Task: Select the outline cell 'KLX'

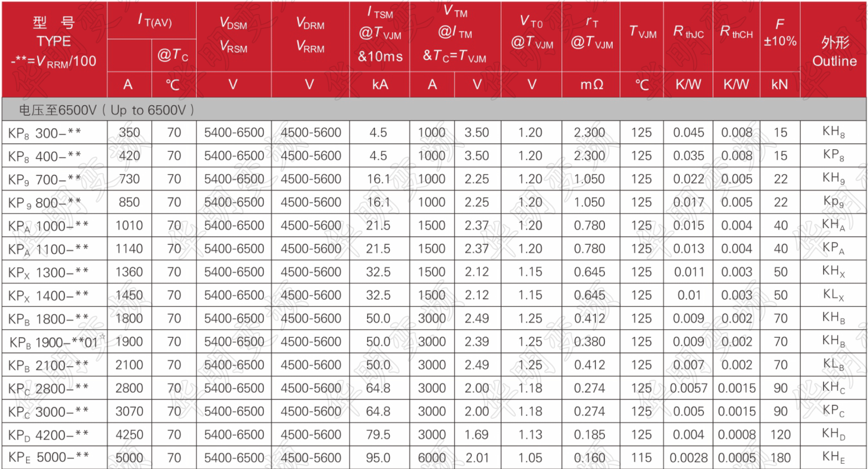Action: coord(834,295)
